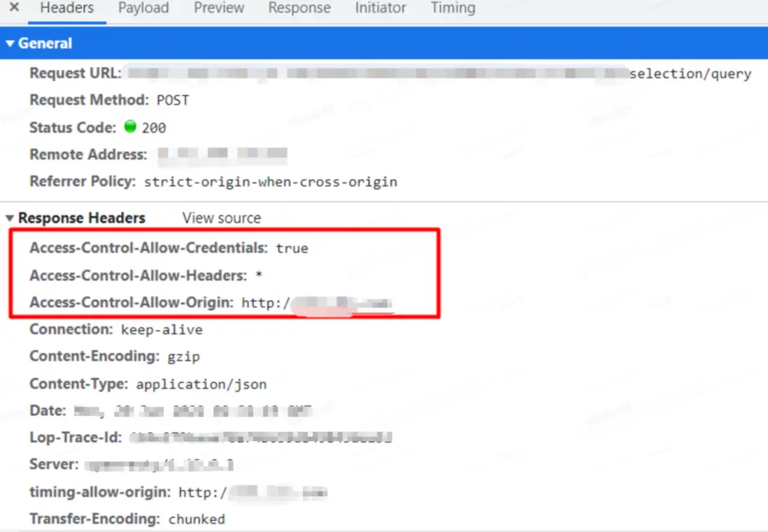Collapse the Response Headers section
The height and width of the screenshot is (532, 768).
10,218
